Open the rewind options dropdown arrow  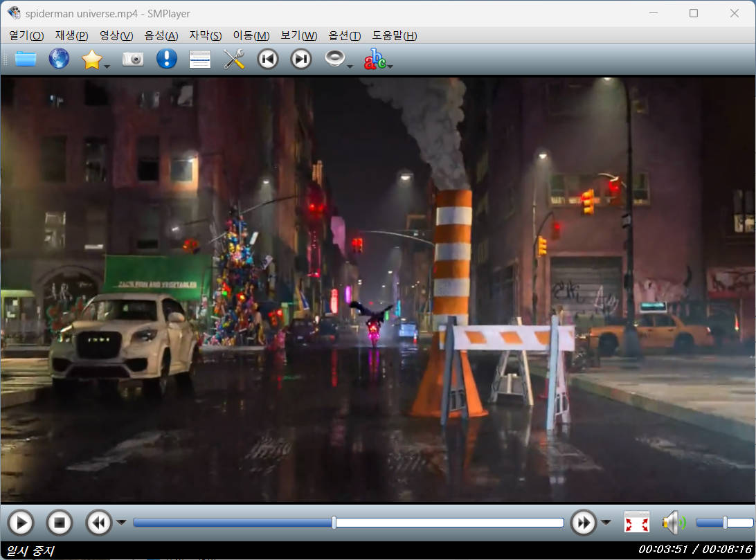click(x=122, y=523)
